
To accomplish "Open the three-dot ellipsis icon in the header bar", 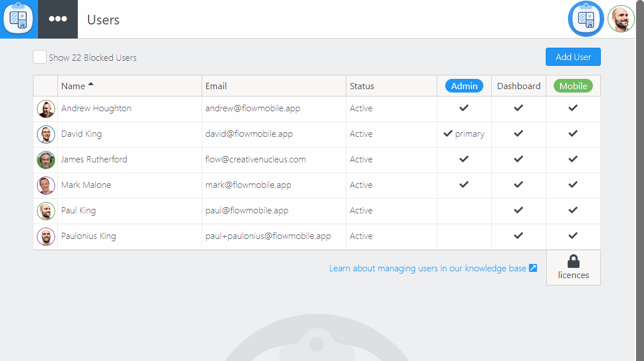I will pyautogui.click(x=58, y=19).
